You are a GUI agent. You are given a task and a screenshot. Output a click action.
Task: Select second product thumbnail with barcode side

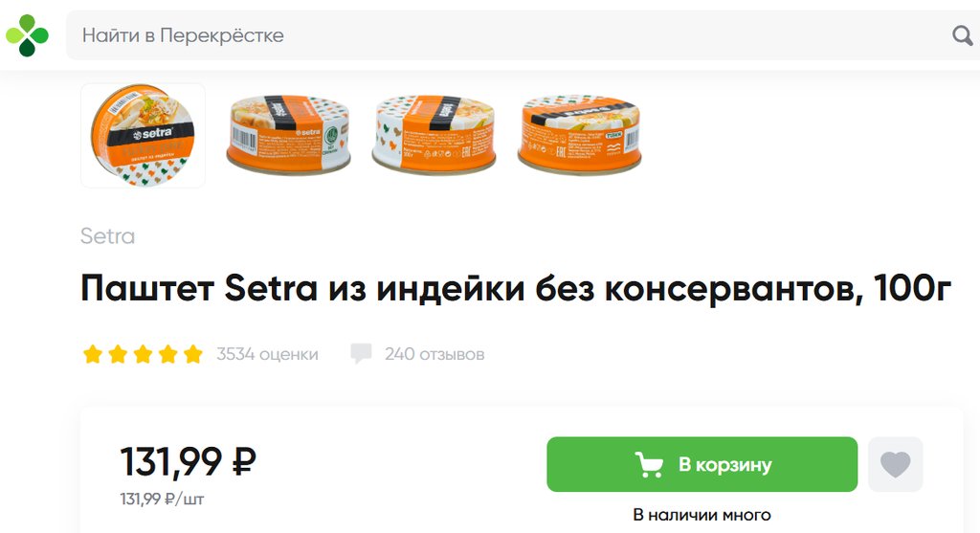288,134
